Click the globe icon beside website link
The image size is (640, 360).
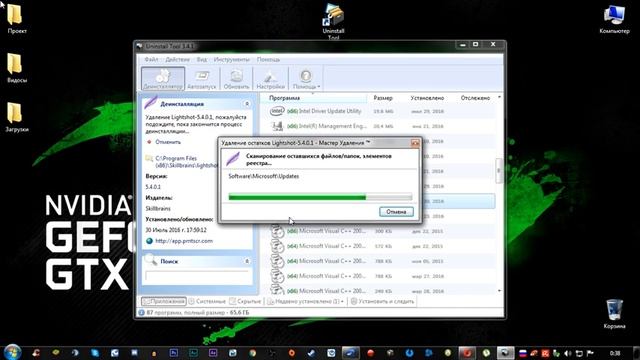click(149, 241)
